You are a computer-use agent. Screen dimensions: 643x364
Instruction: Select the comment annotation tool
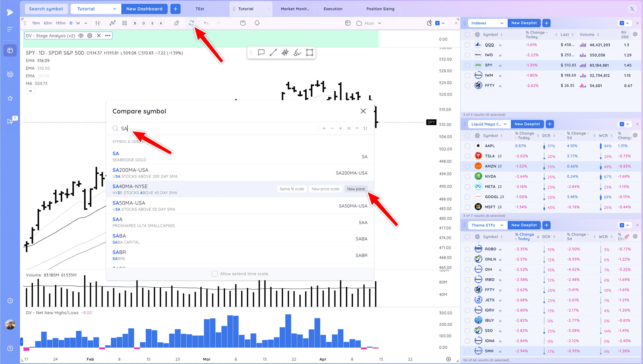tap(261, 53)
